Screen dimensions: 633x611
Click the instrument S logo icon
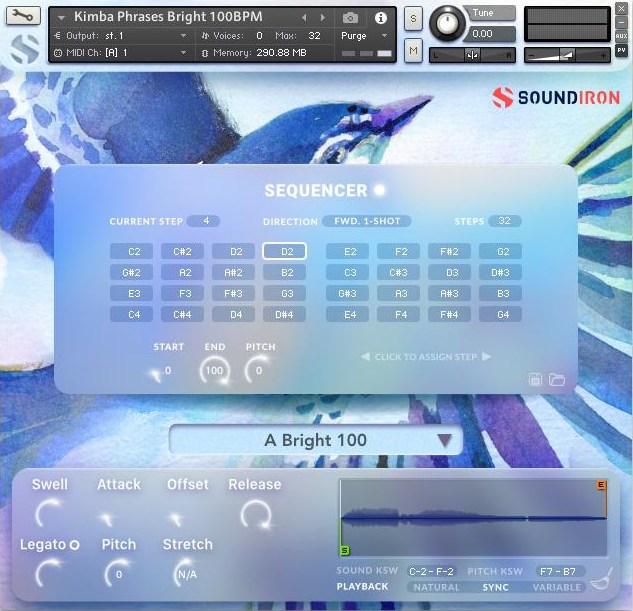(x=24, y=49)
